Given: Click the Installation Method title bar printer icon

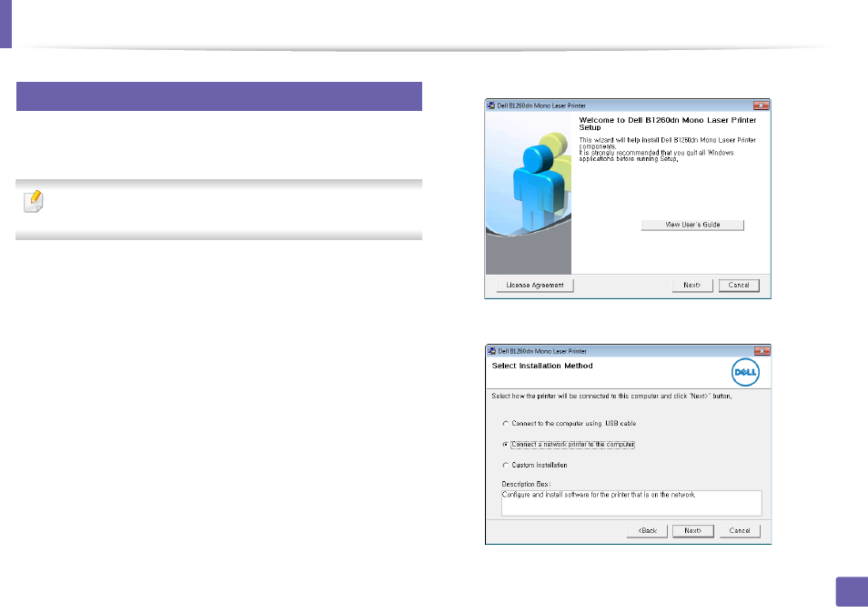Looking at the screenshot, I should pos(491,351).
